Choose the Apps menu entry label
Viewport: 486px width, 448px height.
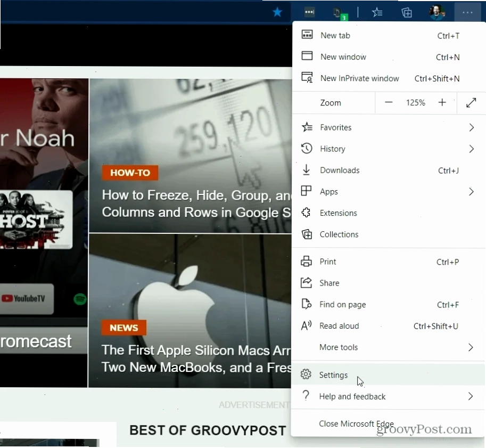[x=329, y=192]
